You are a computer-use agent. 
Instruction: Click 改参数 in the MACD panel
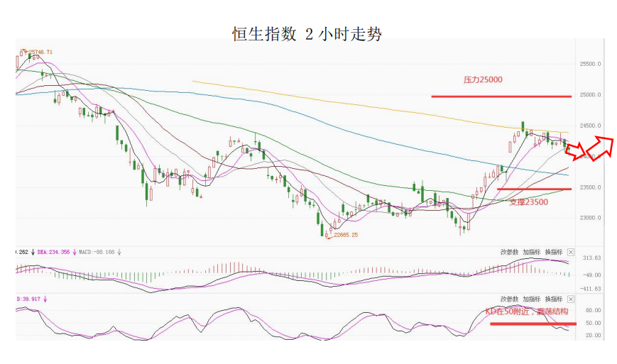(x=510, y=252)
